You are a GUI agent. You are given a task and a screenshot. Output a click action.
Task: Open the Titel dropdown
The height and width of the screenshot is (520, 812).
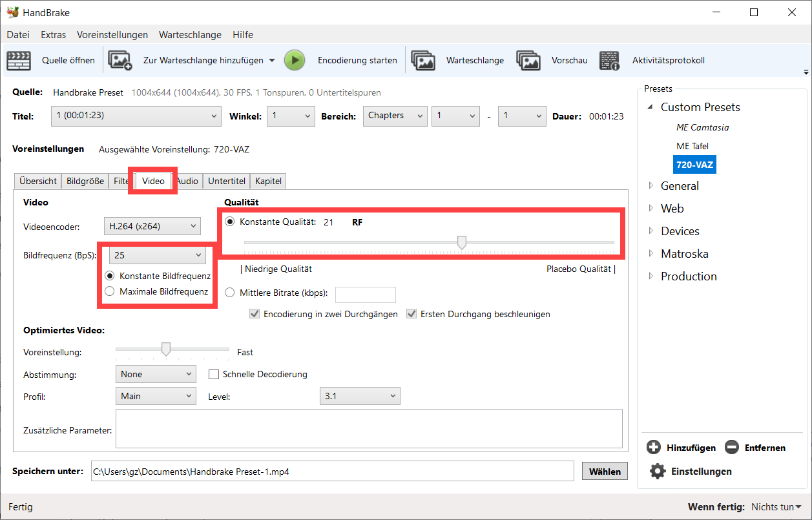tap(136, 116)
